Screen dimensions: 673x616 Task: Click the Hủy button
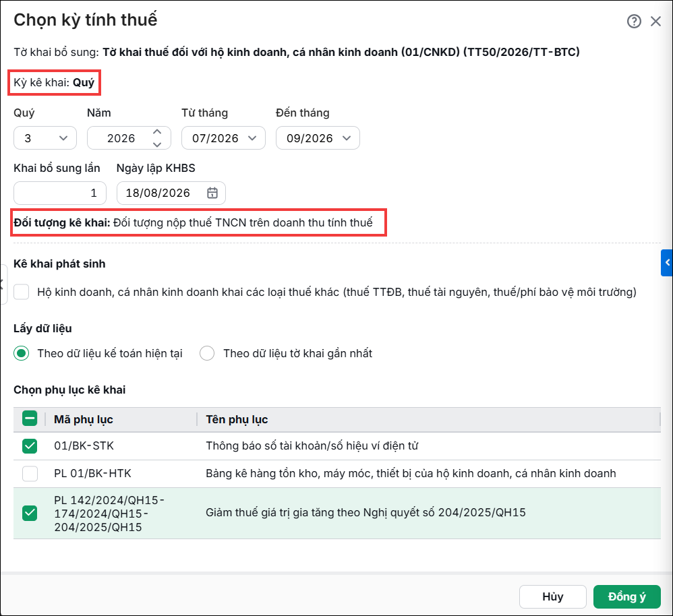(x=552, y=596)
